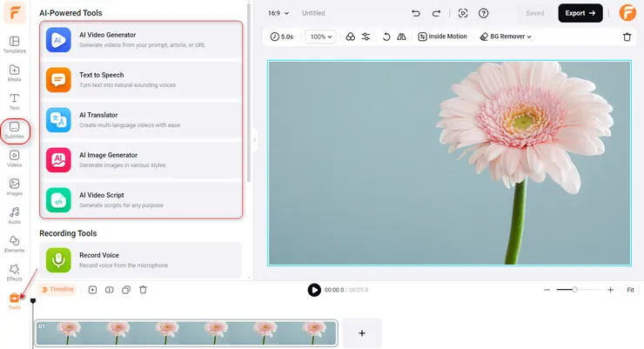The image size is (644, 349).
Task: Select the Record Voice tool
Action: pyautogui.click(x=141, y=260)
